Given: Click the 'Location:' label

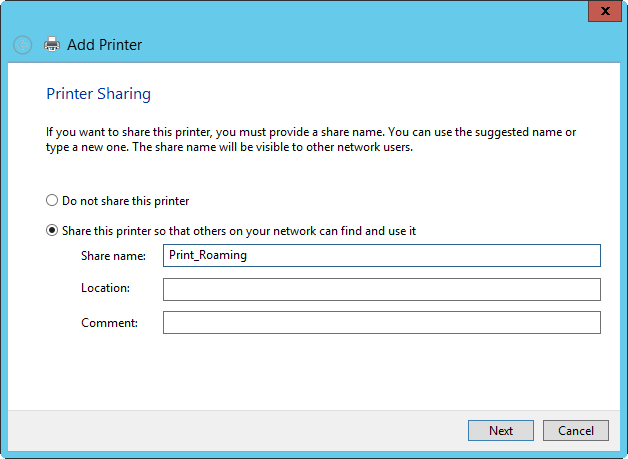Looking at the screenshot, I should (106, 289).
